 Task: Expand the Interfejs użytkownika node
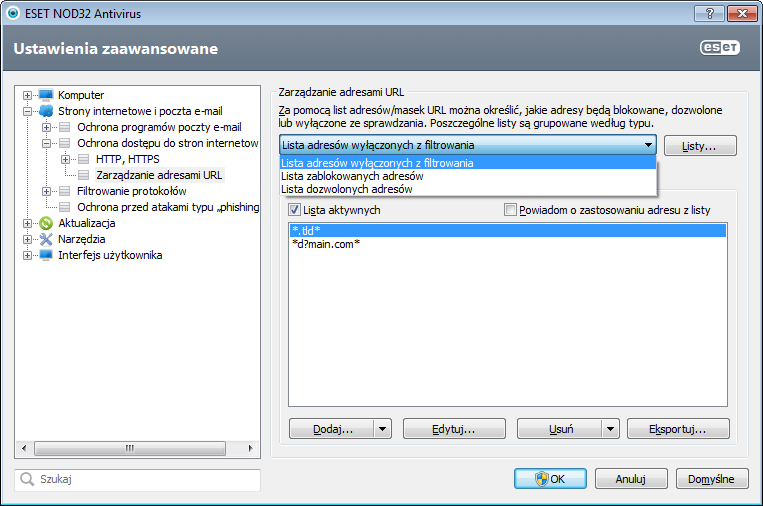click(x=27, y=255)
